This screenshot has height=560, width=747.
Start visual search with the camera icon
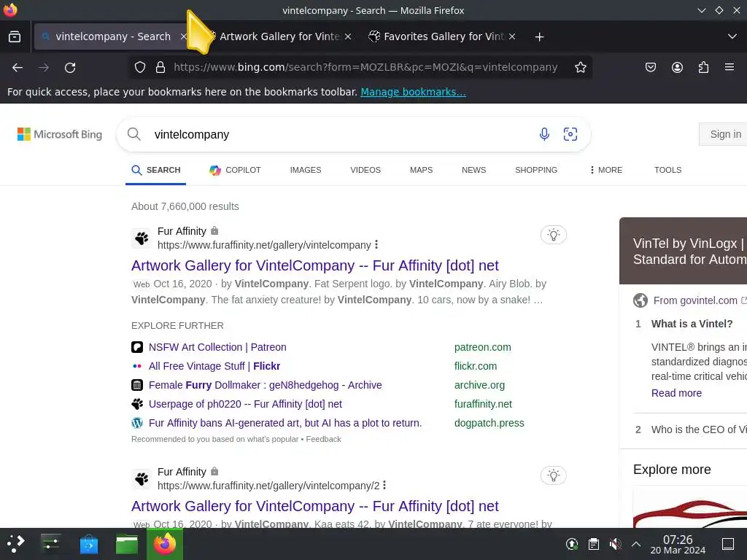coord(570,134)
